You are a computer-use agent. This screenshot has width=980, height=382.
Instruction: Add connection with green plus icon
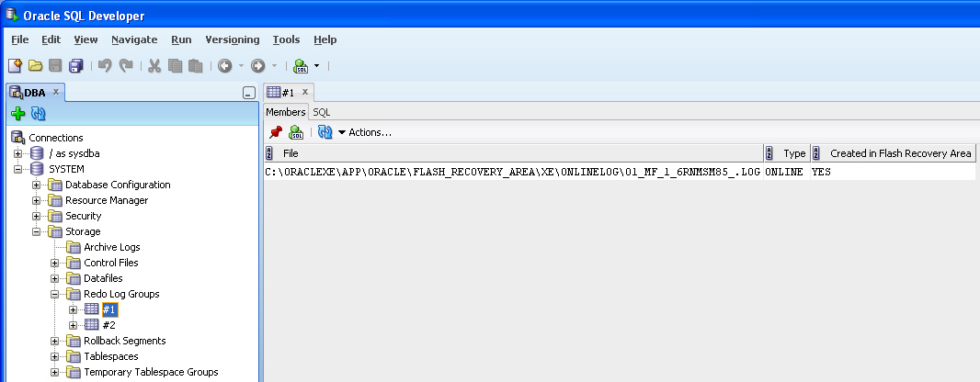[x=18, y=114]
